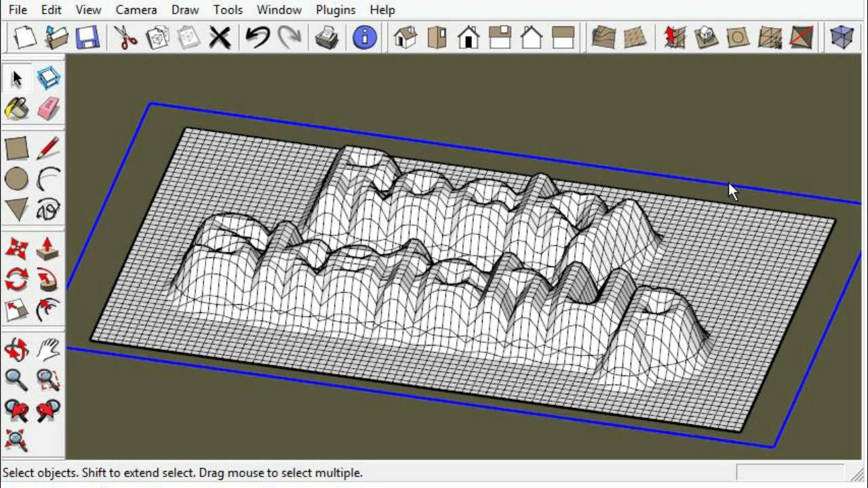Click the Open file icon
868x488 pixels.
(56, 37)
